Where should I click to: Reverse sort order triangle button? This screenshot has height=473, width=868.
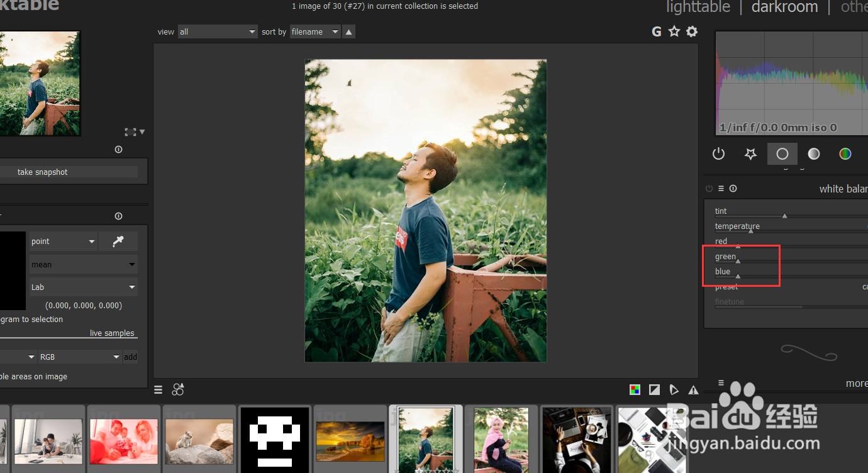(349, 31)
